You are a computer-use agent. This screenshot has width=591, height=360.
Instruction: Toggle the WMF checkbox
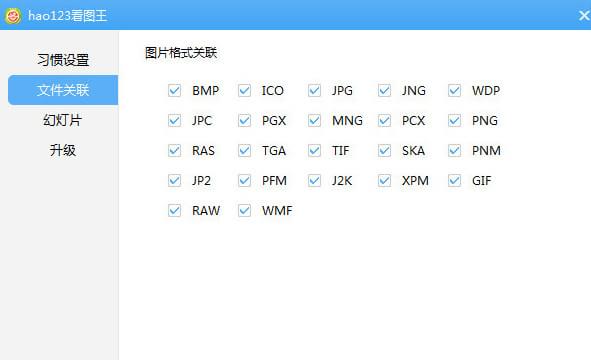click(245, 210)
